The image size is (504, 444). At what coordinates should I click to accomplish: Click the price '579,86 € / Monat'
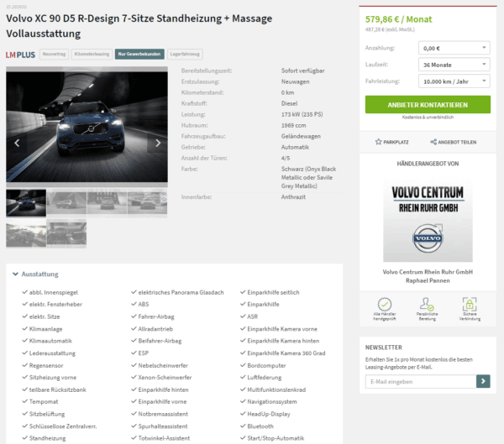tap(398, 19)
